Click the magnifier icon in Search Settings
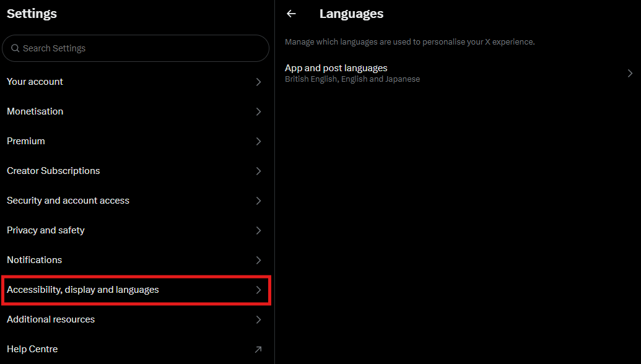Screen dimensions: 641x364 point(15,48)
